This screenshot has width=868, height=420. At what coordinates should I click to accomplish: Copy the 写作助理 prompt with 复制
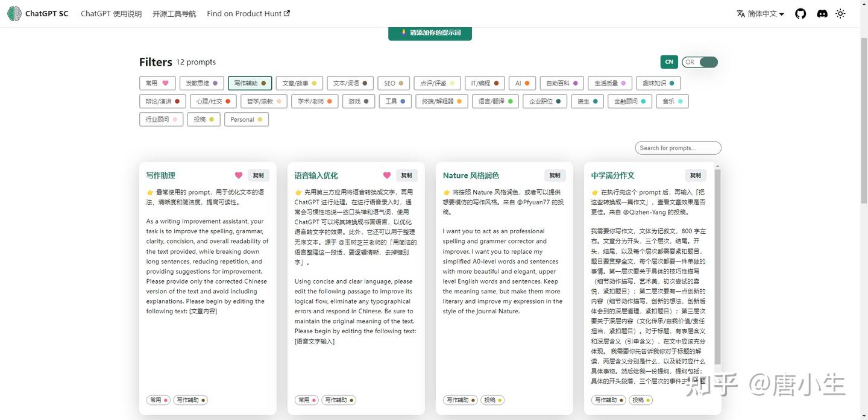[258, 175]
